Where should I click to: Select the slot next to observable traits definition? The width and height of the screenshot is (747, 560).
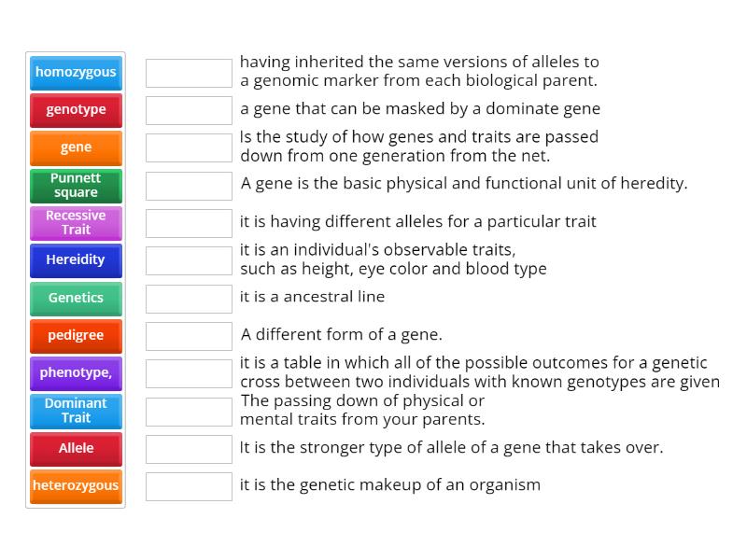click(x=189, y=259)
